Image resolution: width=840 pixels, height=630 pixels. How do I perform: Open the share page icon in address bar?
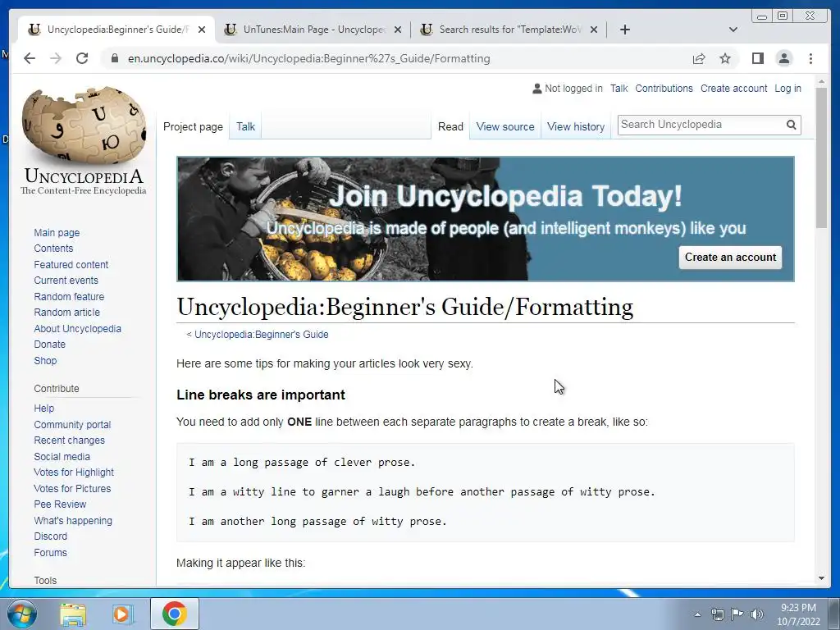pyautogui.click(x=699, y=58)
